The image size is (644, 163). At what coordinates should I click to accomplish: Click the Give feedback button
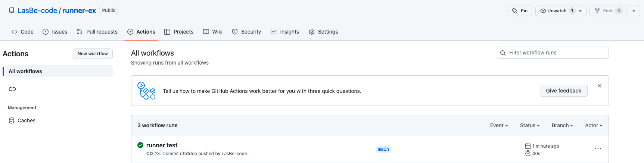(563, 91)
